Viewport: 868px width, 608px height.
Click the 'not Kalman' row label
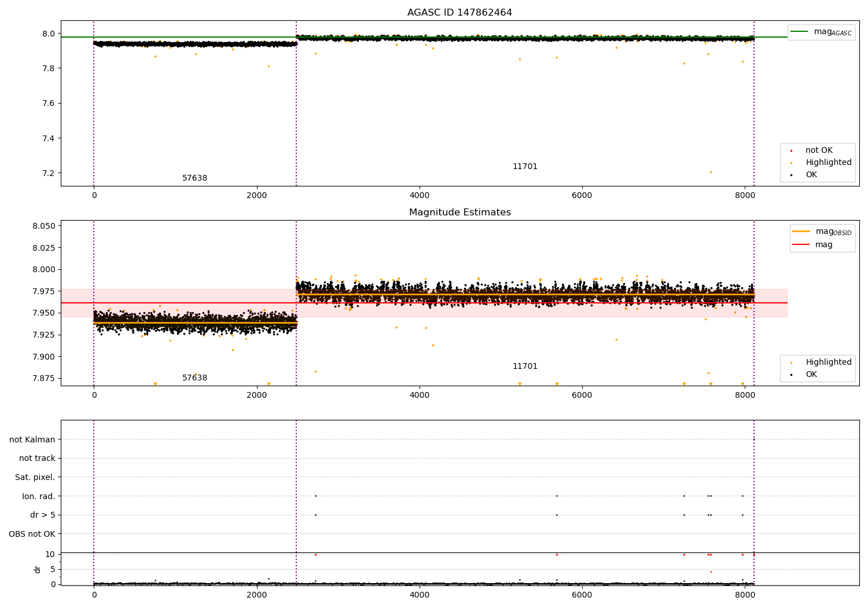point(32,440)
